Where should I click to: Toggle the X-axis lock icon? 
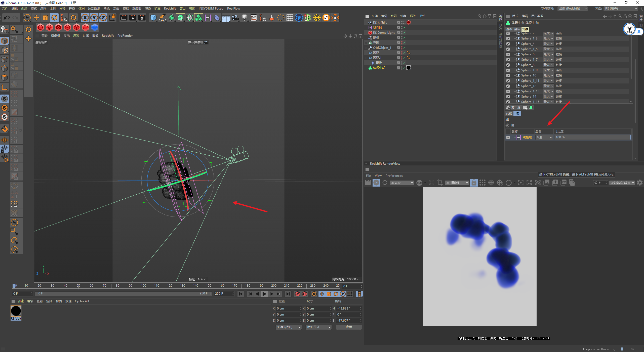(85, 18)
